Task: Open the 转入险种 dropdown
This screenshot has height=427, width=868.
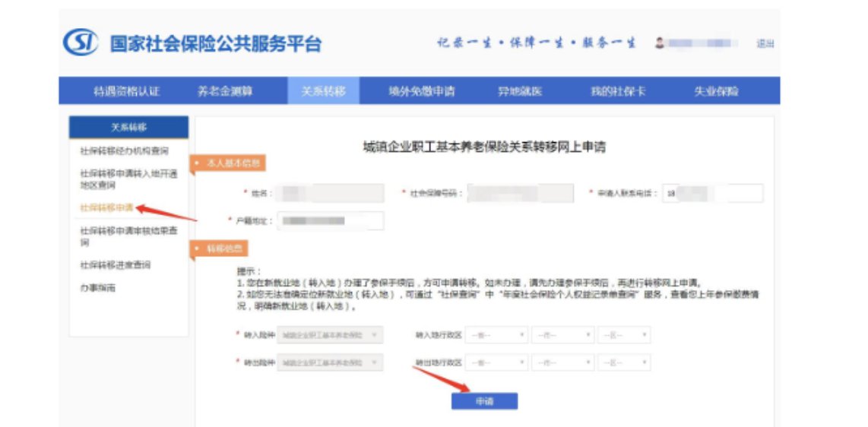Action: 330,334
